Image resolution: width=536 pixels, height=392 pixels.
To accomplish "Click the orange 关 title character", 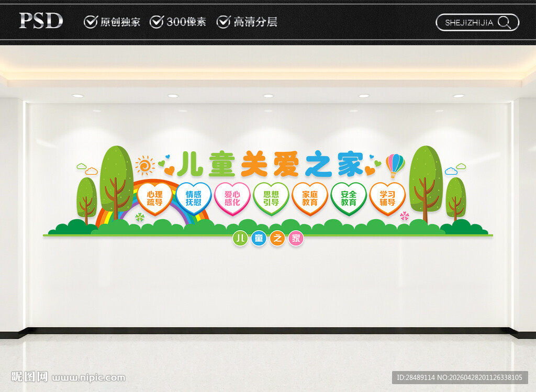I will point(254,164).
